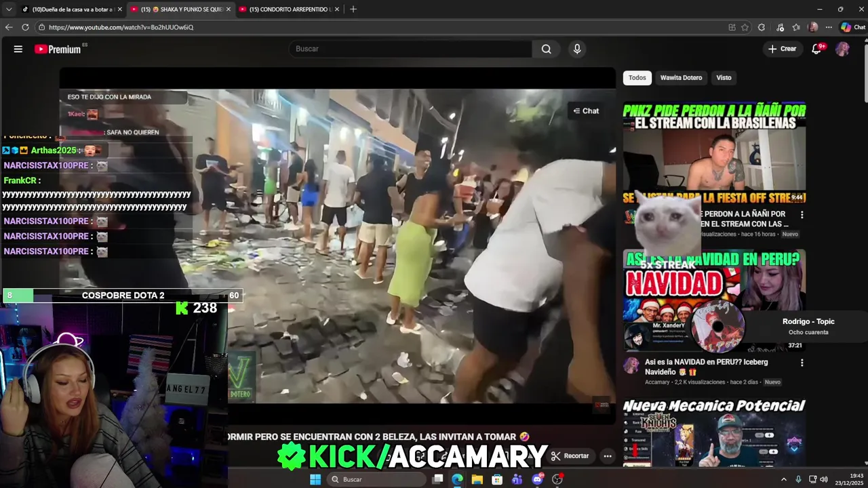
Task: Open a new browser tab
Action: pyautogui.click(x=353, y=9)
